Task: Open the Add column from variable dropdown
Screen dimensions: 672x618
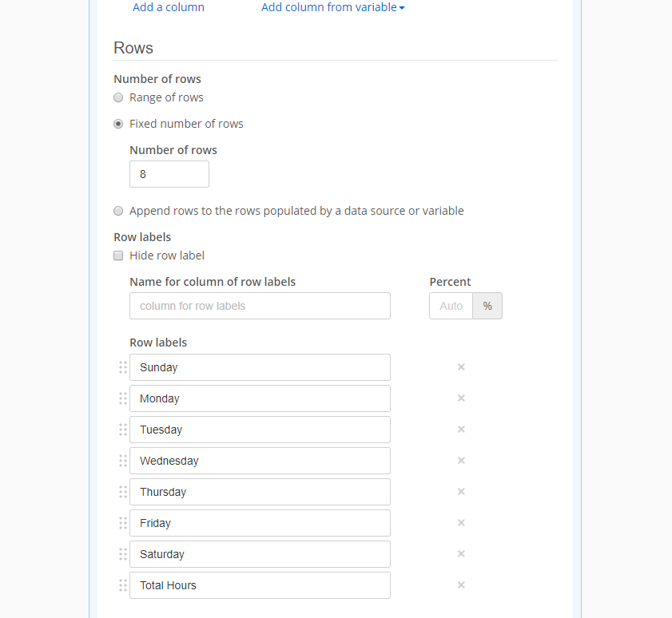Action: point(332,7)
